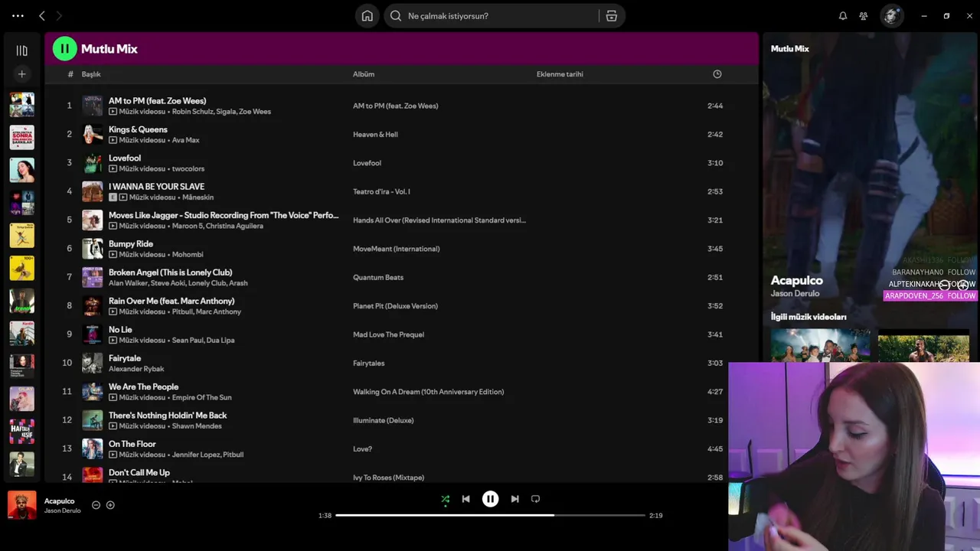The height and width of the screenshot is (551, 980).
Task: Open album link Heaven & Hell
Action: coord(375,135)
